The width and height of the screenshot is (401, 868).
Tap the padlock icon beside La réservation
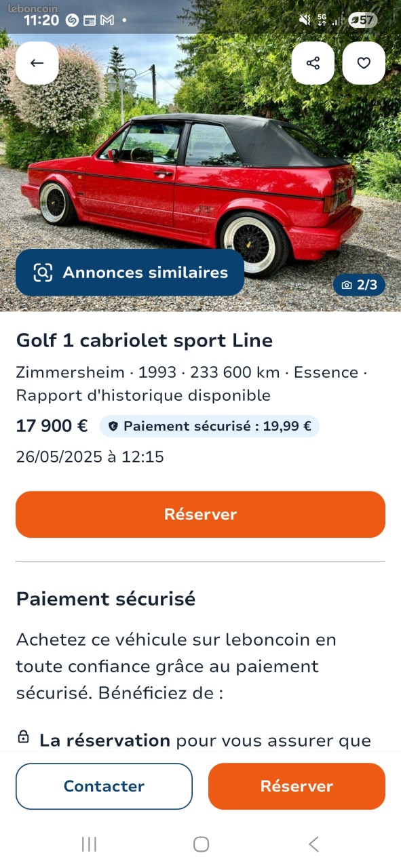click(x=23, y=737)
